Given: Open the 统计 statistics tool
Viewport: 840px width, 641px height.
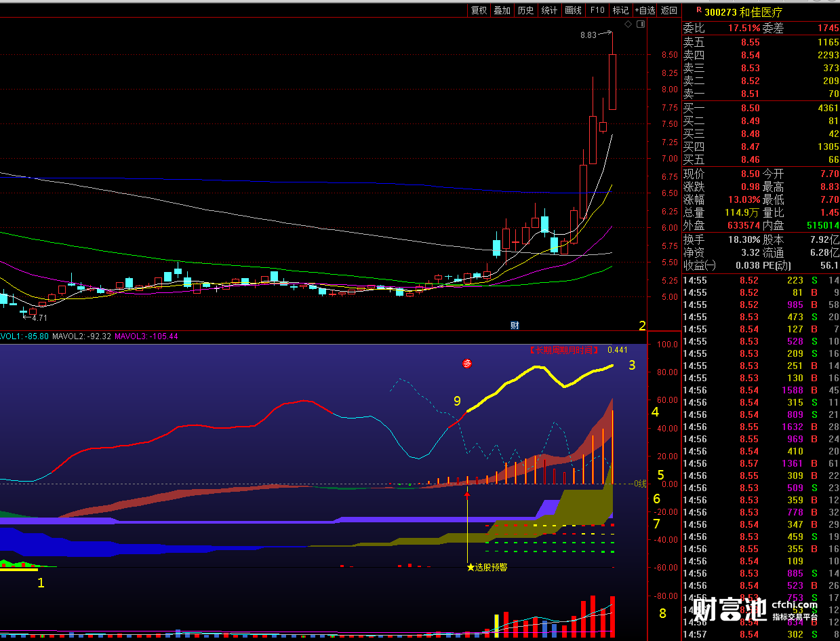Looking at the screenshot, I should pyautogui.click(x=549, y=10).
